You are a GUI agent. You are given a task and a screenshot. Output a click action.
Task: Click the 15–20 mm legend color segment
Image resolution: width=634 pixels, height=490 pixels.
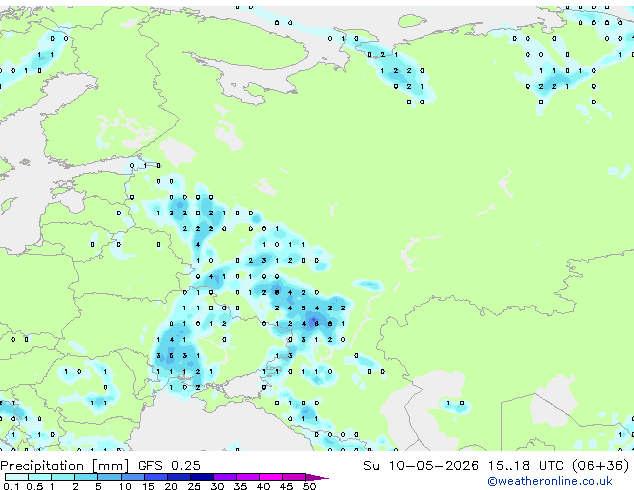[x=155, y=477]
